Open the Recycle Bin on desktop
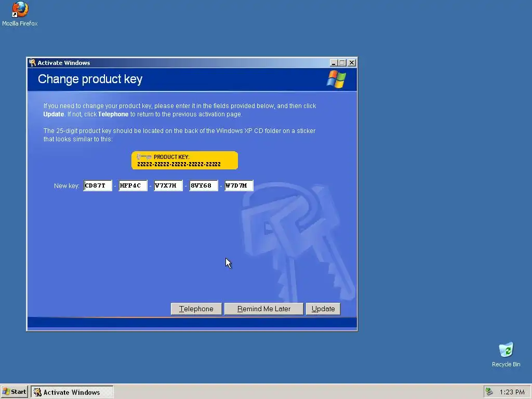 point(506,354)
